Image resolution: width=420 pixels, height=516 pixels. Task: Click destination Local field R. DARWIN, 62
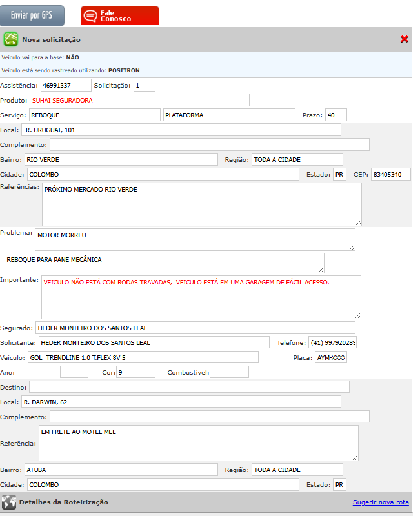point(181,402)
